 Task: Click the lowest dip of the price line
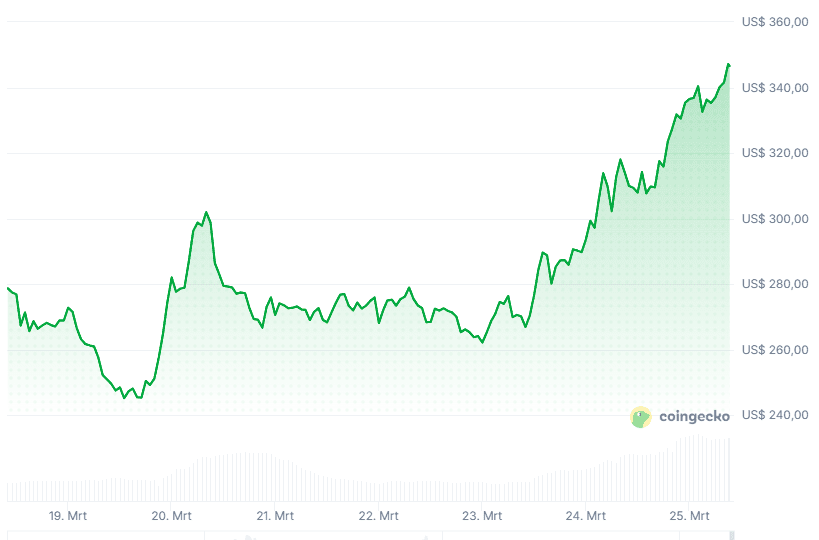point(124,397)
